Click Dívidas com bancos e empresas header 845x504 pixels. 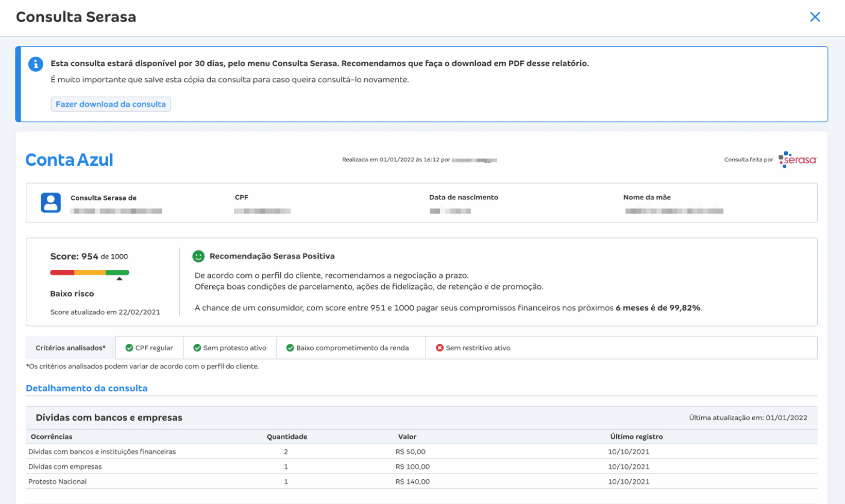[x=109, y=418]
